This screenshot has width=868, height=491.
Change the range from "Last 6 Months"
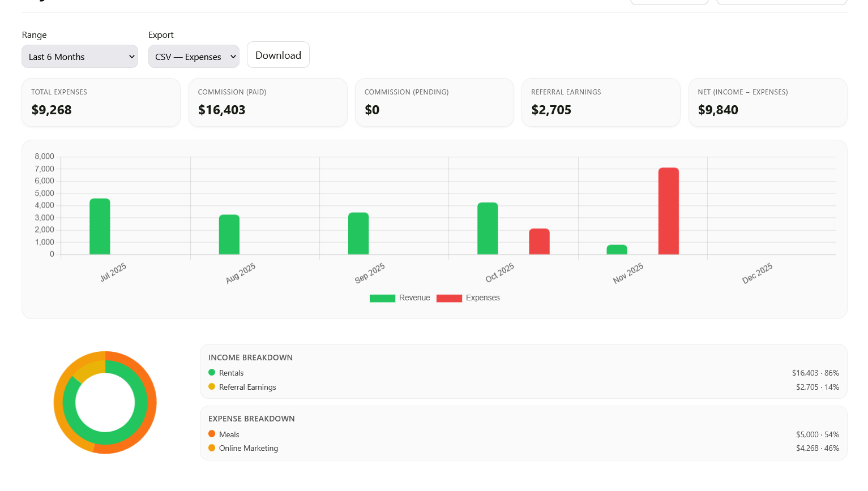[79, 57]
